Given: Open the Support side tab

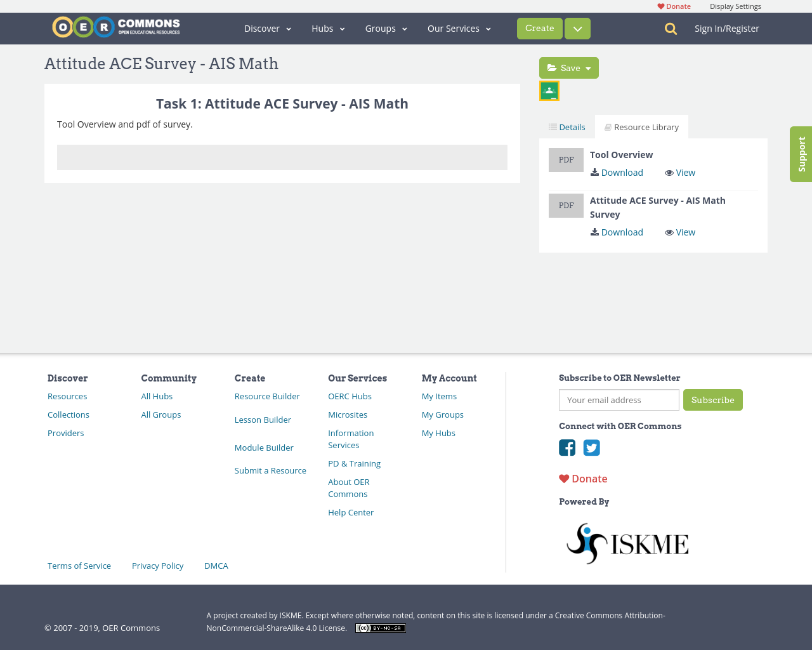Looking at the screenshot, I should (x=801, y=154).
